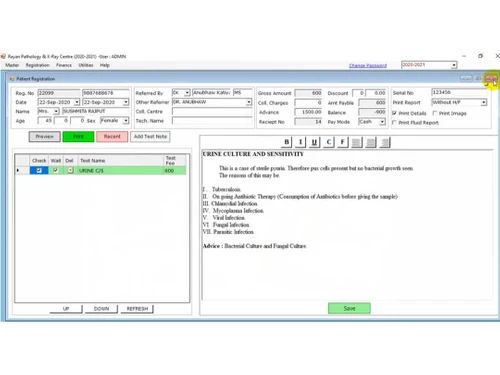
Task: Select the URINE C/S test name cell
Action: 120,170
